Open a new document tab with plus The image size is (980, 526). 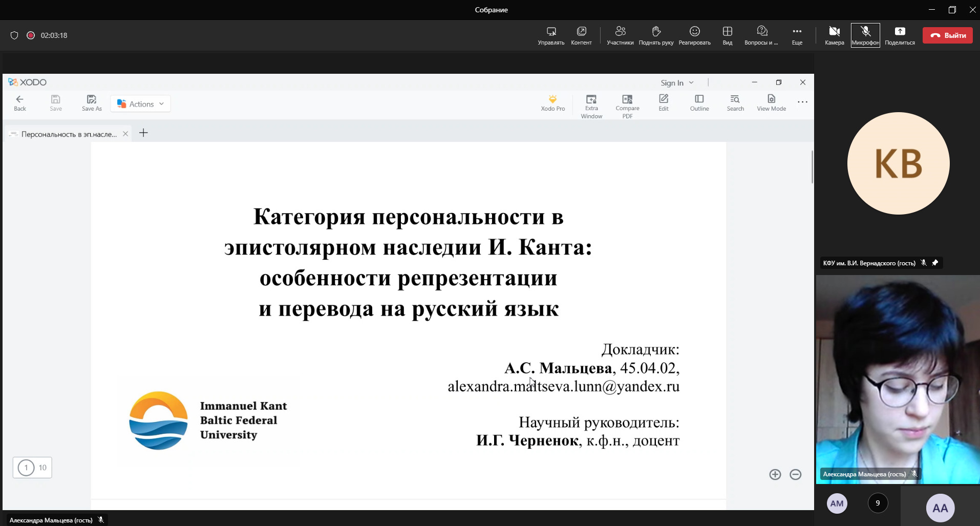pyautogui.click(x=143, y=133)
